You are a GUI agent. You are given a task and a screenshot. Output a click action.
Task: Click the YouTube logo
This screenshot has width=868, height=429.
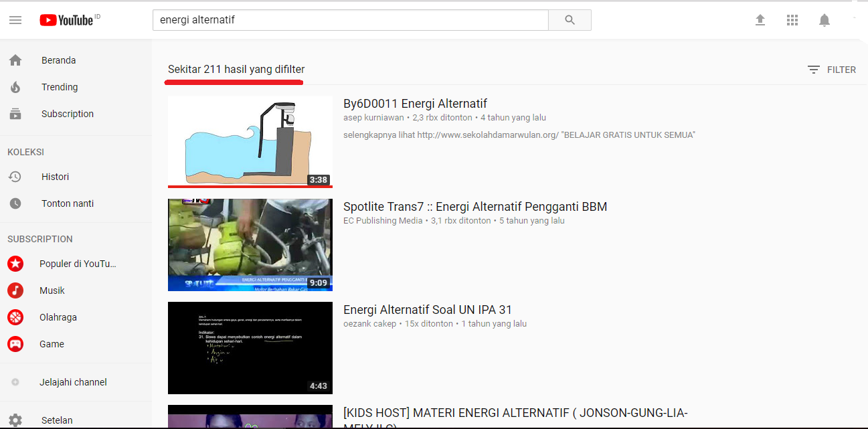point(66,20)
